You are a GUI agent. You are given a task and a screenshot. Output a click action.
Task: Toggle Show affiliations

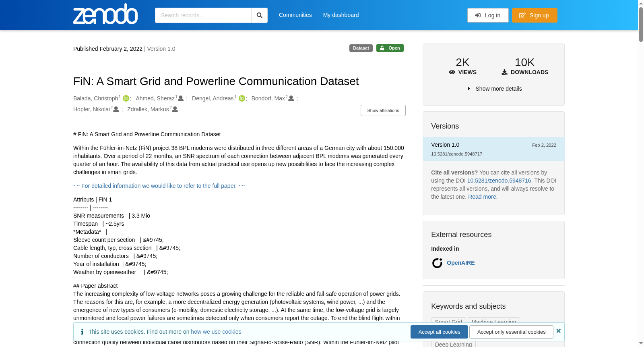click(x=383, y=110)
